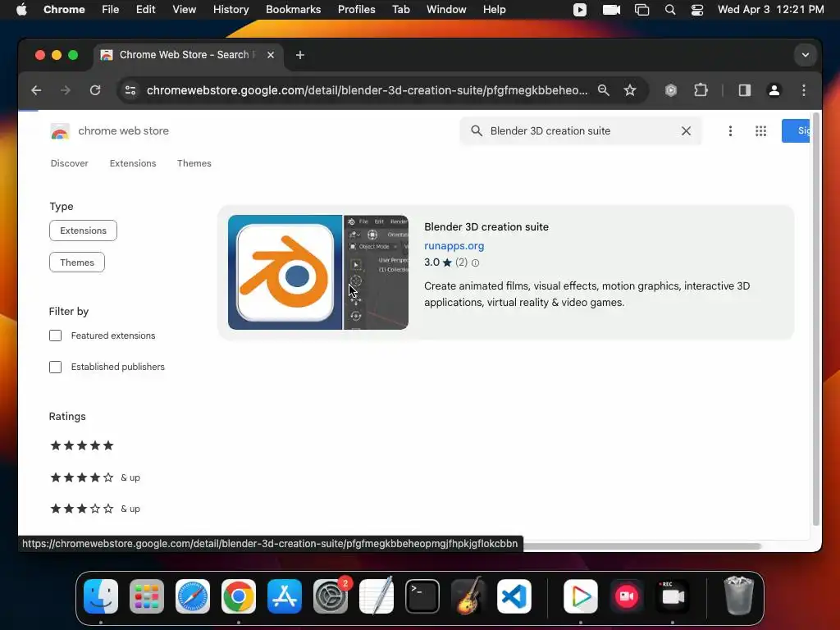This screenshot has width=840, height=630.
Task: Toggle the Chrome side panel
Action: [x=745, y=90]
